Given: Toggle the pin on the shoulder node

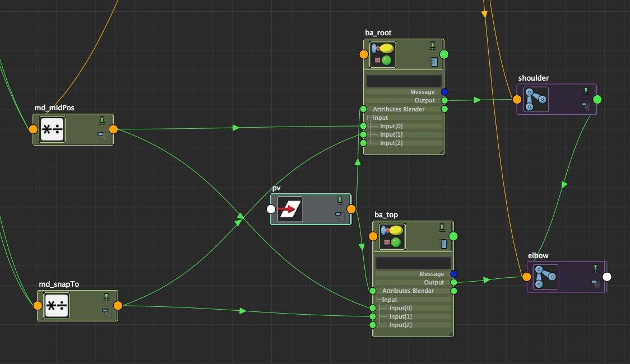Looking at the screenshot, I should tap(586, 91).
